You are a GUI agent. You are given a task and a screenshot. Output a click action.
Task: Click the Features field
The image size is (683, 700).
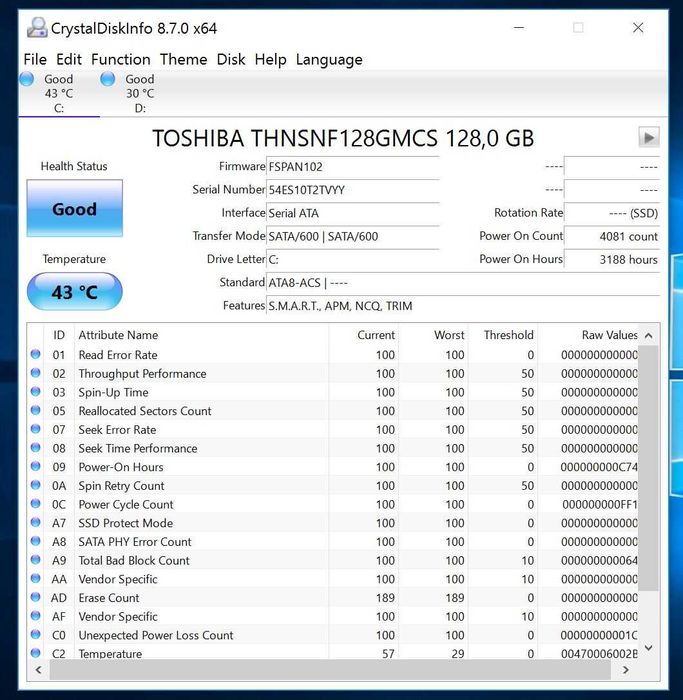click(x=463, y=306)
